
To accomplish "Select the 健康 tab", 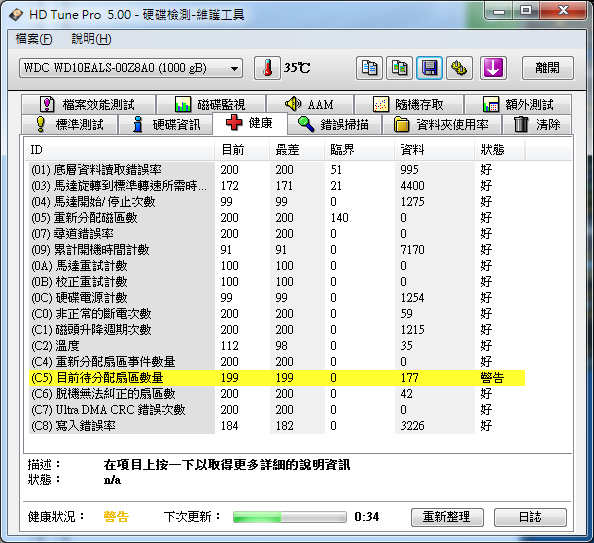I will pyautogui.click(x=250, y=123).
